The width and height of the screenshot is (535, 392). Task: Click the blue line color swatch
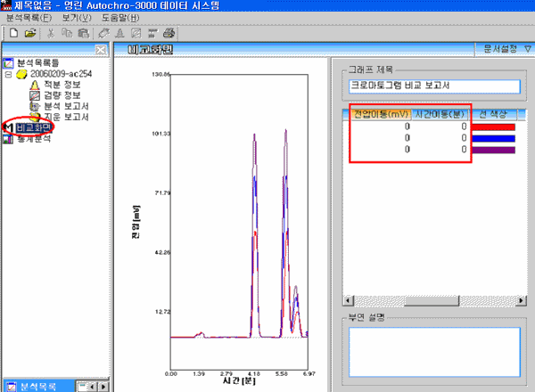495,138
